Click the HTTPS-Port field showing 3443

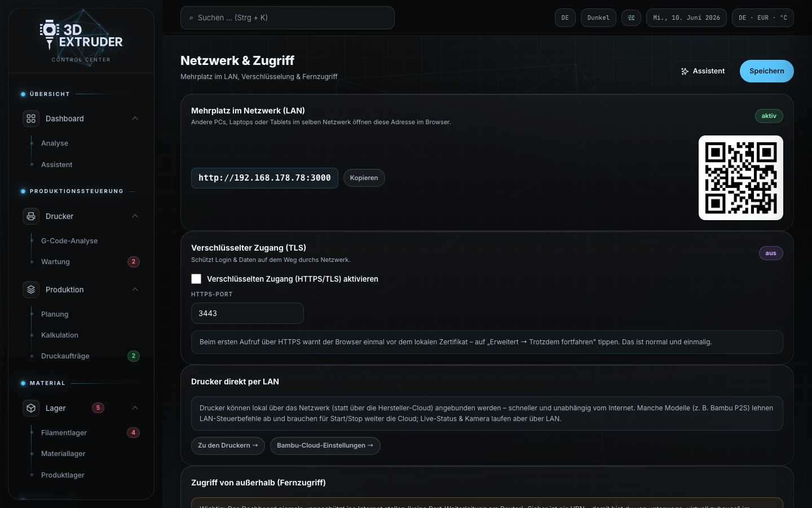click(248, 313)
